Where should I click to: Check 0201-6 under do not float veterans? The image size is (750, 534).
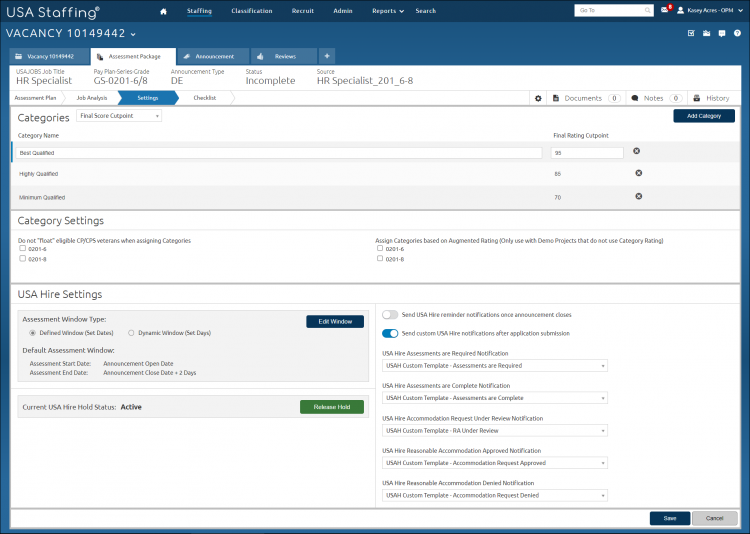click(x=22, y=248)
